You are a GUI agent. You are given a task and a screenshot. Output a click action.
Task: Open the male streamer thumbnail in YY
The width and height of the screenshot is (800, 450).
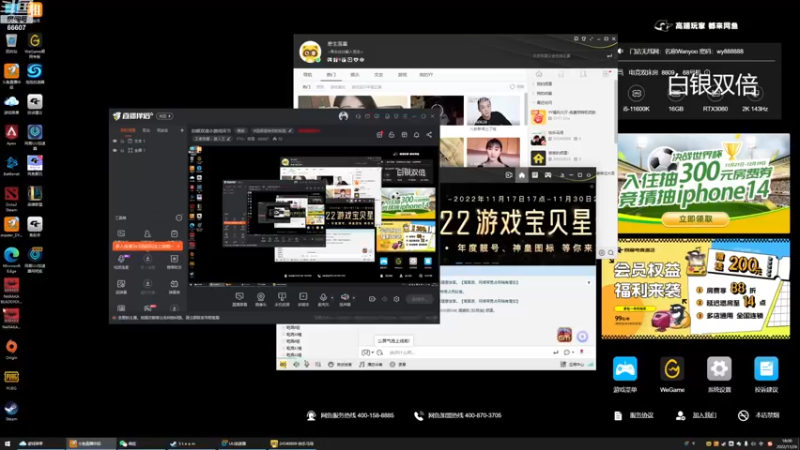pos(493,110)
